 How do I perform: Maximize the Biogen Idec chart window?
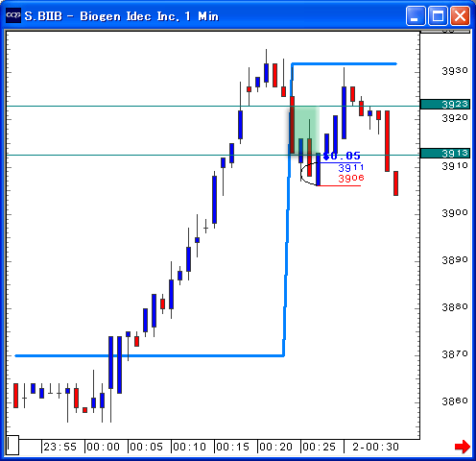click(438, 15)
